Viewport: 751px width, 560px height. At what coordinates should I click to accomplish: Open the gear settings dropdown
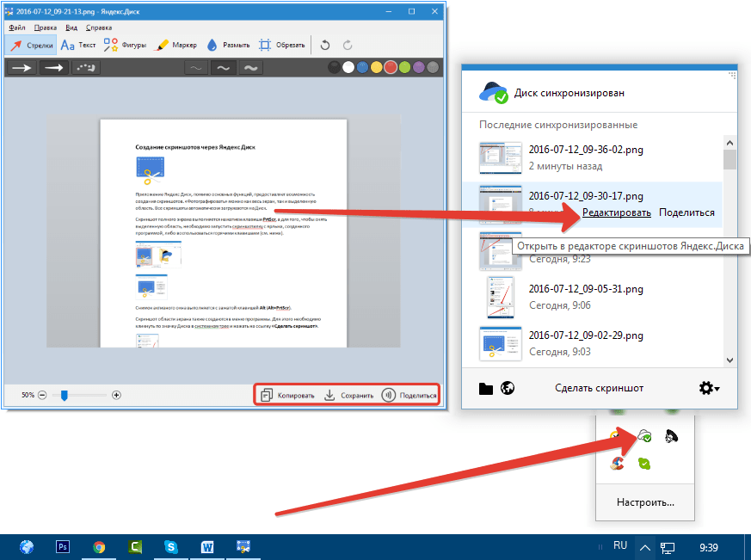tap(709, 388)
